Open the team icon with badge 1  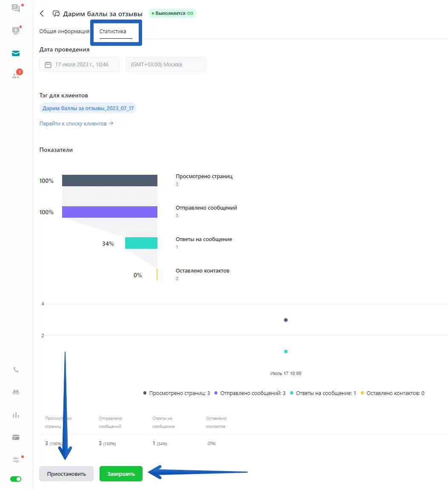16,75
